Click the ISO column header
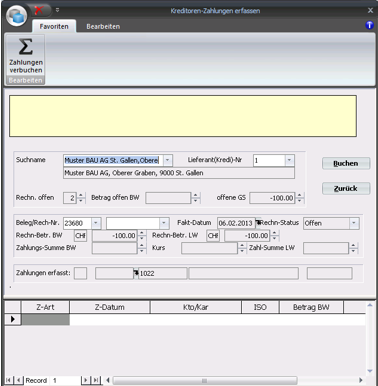Screen dimensions: 378x386 [260, 307]
